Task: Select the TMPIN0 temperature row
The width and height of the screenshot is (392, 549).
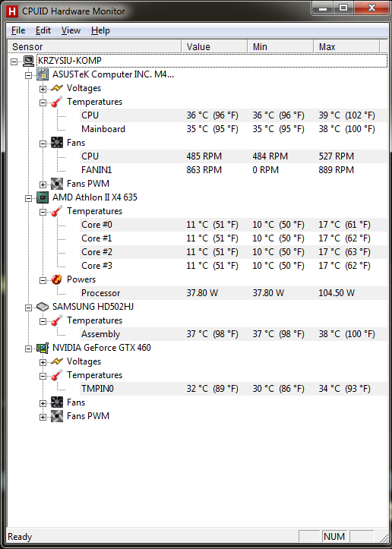Action: coord(234,389)
